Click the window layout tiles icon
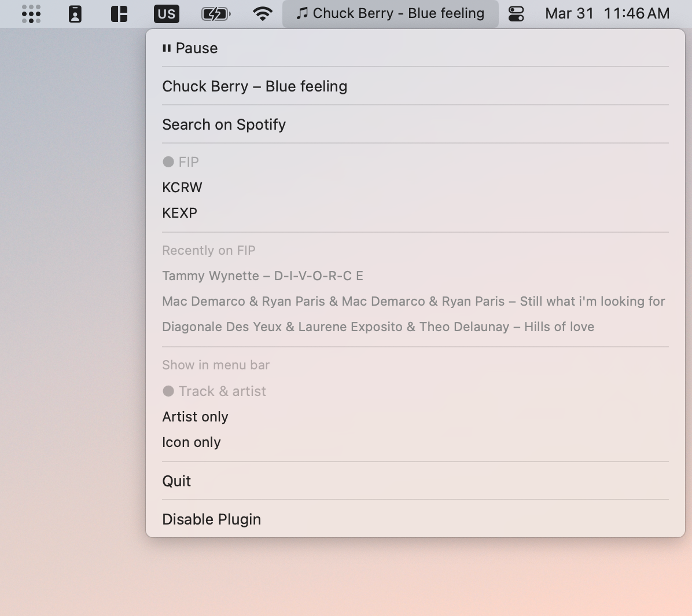Screen dimensions: 692x616 pyautogui.click(x=119, y=13)
